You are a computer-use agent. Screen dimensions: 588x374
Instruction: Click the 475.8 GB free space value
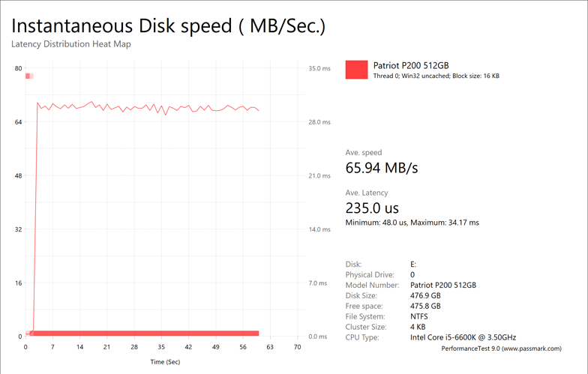pos(425,307)
